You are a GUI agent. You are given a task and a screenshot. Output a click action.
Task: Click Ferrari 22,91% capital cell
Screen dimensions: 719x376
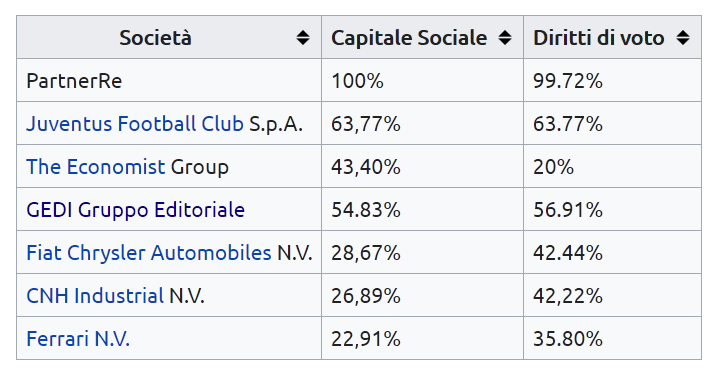422,338
